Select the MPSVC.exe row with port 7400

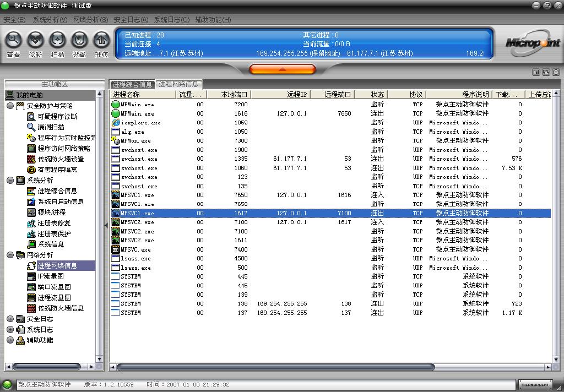tap(330, 249)
